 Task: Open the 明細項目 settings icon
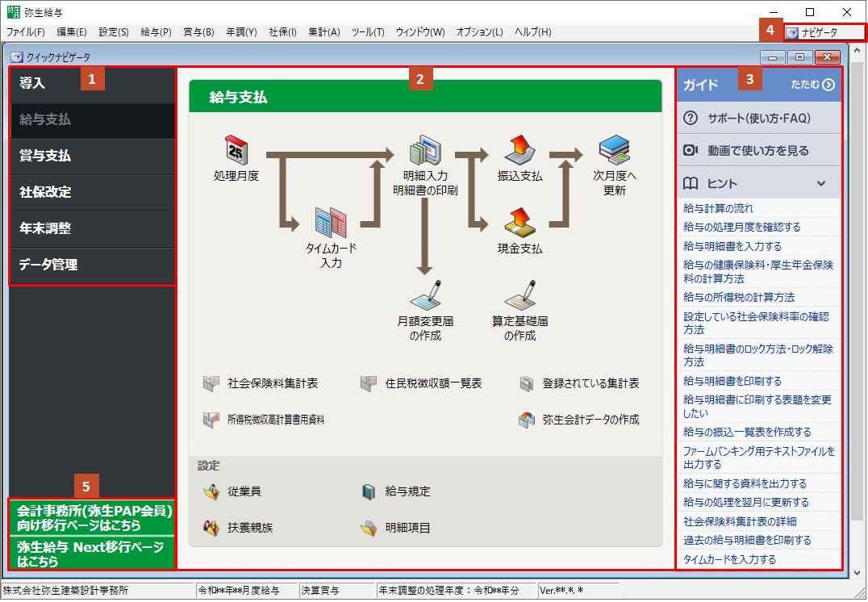tap(368, 528)
